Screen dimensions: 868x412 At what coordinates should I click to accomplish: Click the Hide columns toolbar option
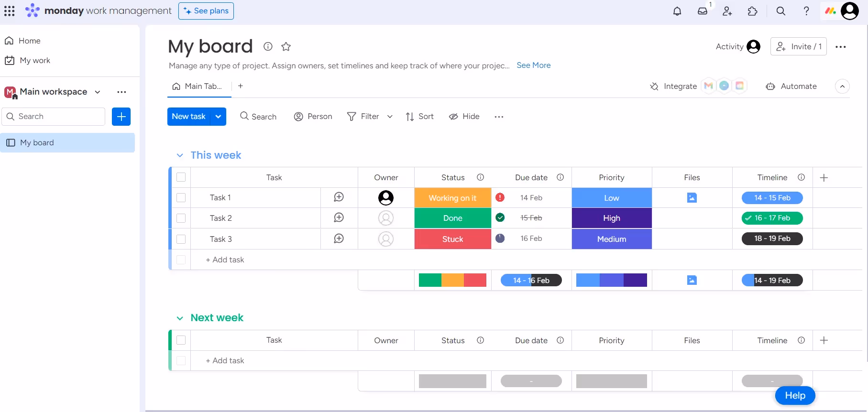point(464,117)
